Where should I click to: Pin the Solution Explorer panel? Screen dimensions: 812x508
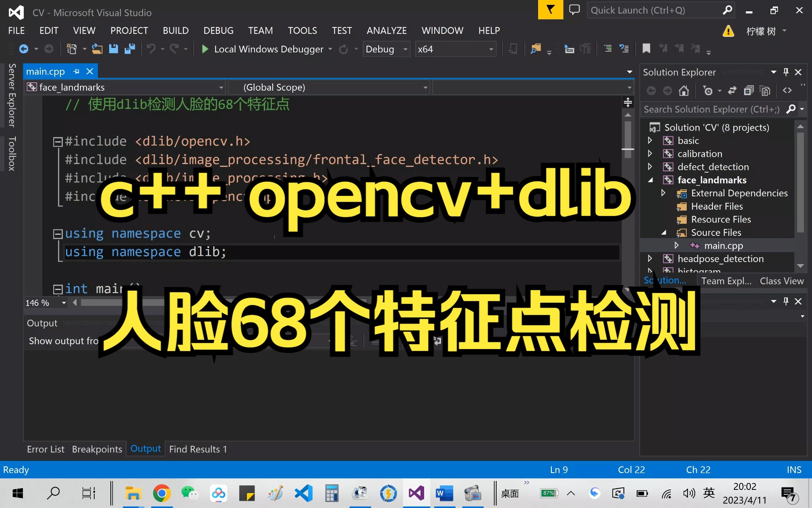(785, 72)
